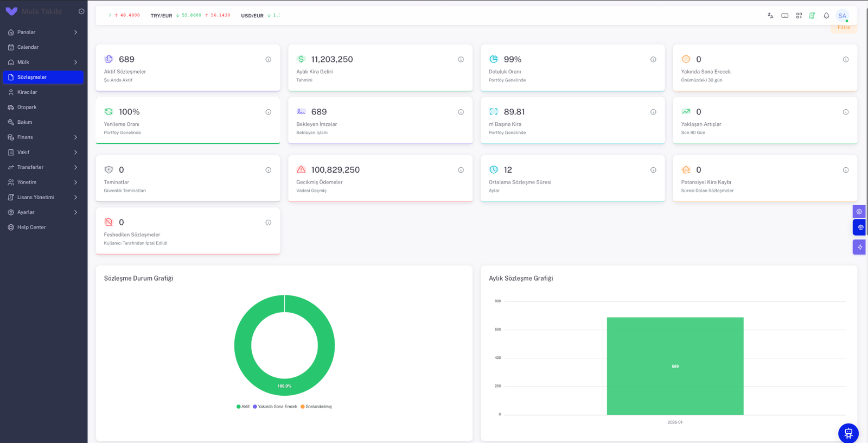
Task: Go to Kiracılar page
Action: 43,92
